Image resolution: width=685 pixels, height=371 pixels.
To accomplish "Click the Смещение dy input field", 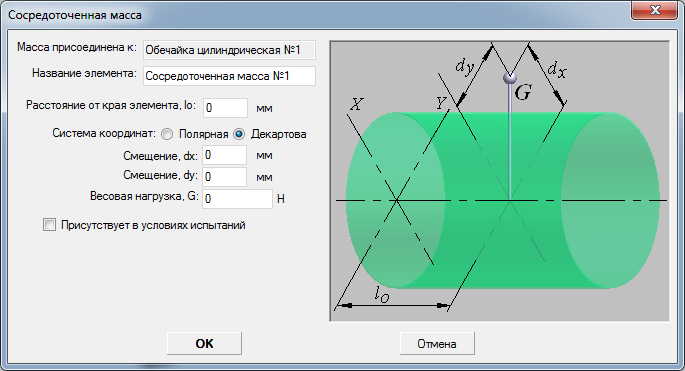I will pyautogui.click(x=225, y=177).
